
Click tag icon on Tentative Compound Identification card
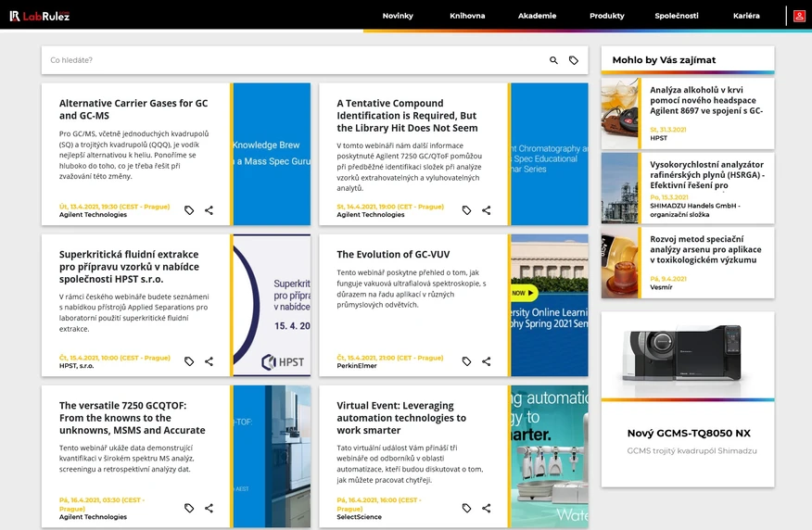pos(466,210)
